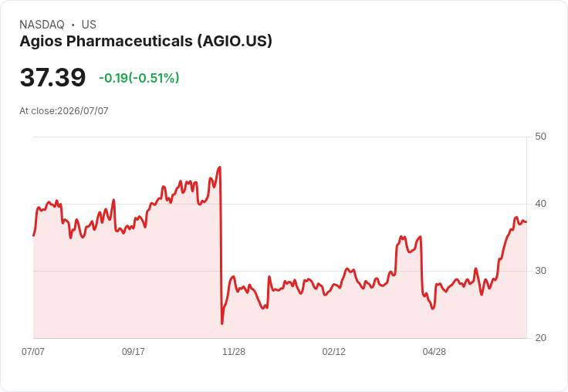This screenshot has height=392, width=568.
Task: Click the 30 price axis label
Action: pyautogui.click(x=540, y=271)
